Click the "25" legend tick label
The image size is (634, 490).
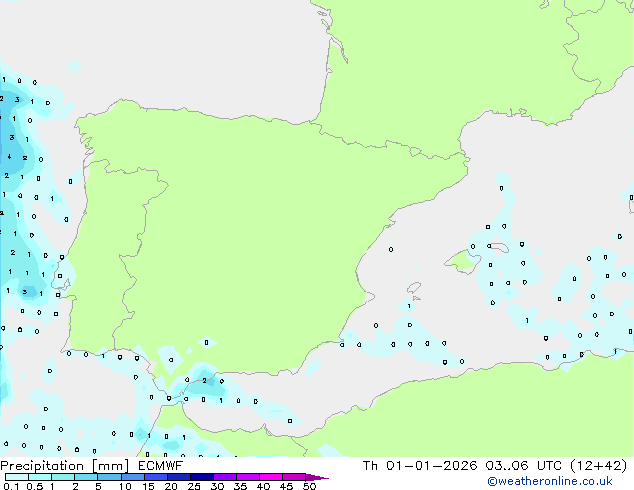tap(194, 486)
